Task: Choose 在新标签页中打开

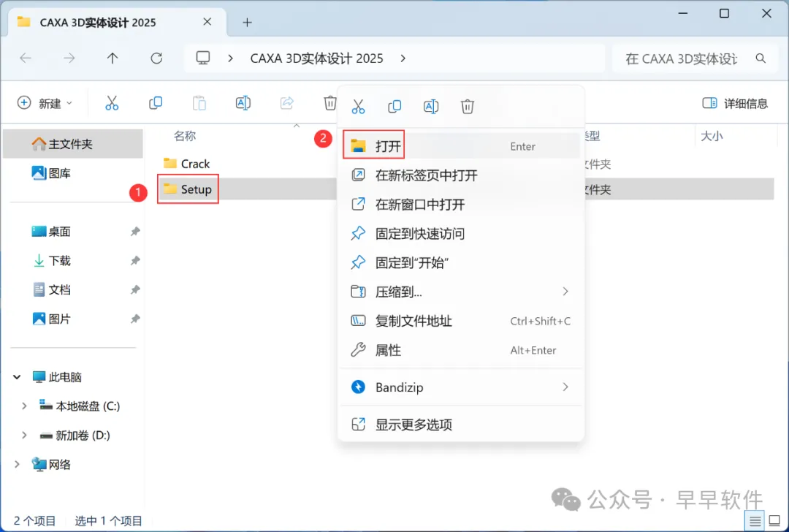Action: (460, 175)
